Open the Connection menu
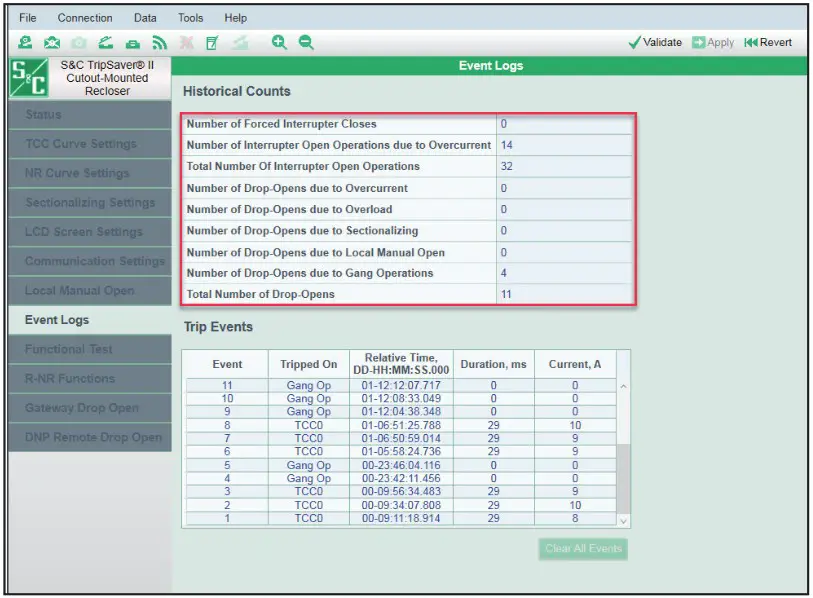Image resolution: width=813 pixels, height=598 pixels. [85, 18]
